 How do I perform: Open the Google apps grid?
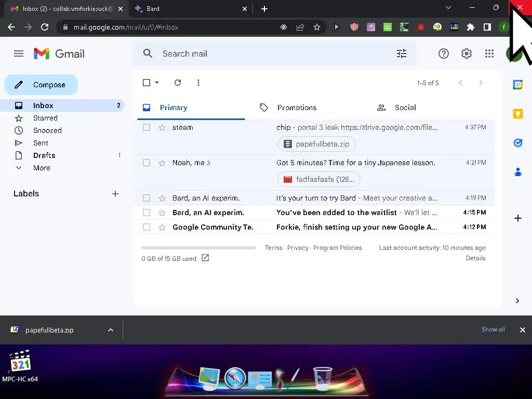tap(489, 54)
